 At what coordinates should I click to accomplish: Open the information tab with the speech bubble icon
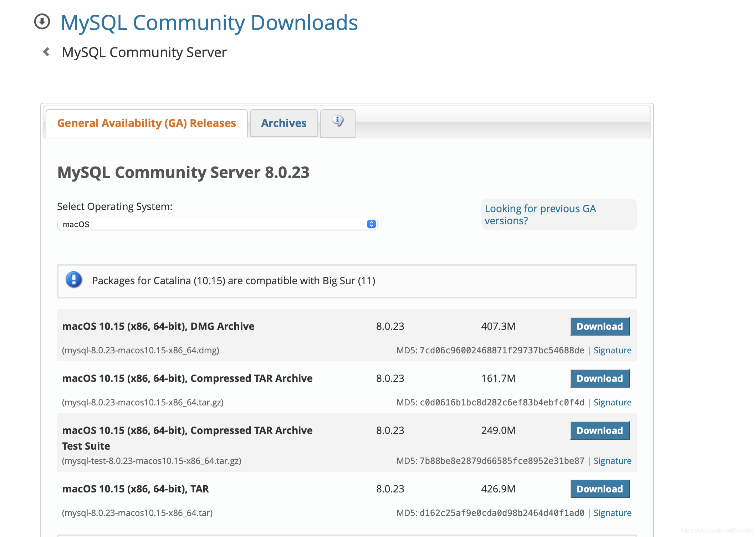338,123
